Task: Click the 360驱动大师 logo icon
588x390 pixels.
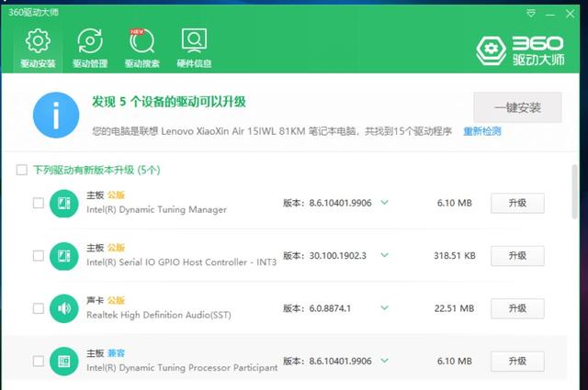Action: click(491, 50)
